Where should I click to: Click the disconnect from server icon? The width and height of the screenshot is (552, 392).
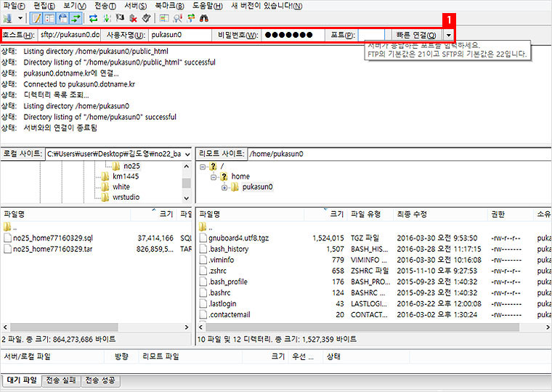pyautogui.click(x=134, y=17)
